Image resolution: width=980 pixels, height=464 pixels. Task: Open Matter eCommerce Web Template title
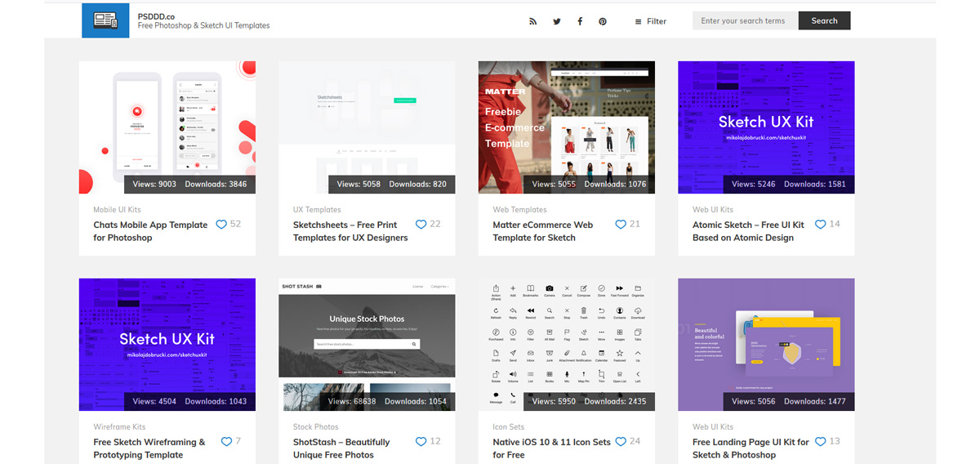[543, 231]
